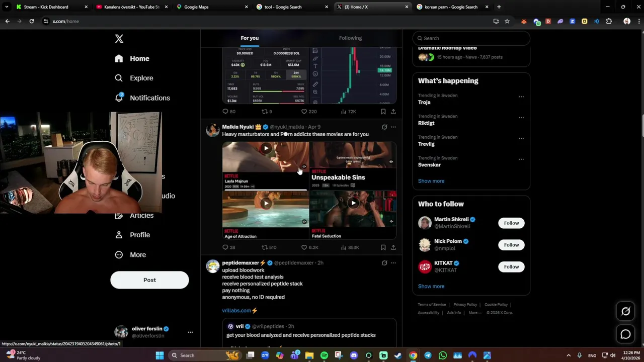Open the More sidebar menu

click(x=130, y=255)
